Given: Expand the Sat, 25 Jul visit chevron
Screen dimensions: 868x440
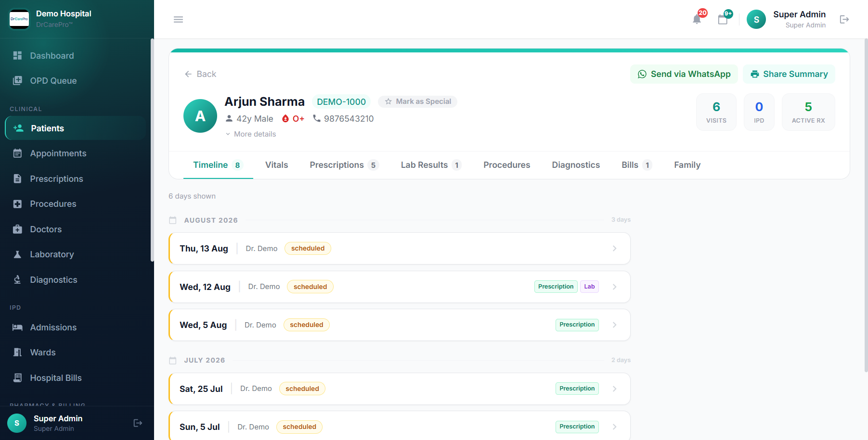Looking at the screenshot, I should 614,389.
